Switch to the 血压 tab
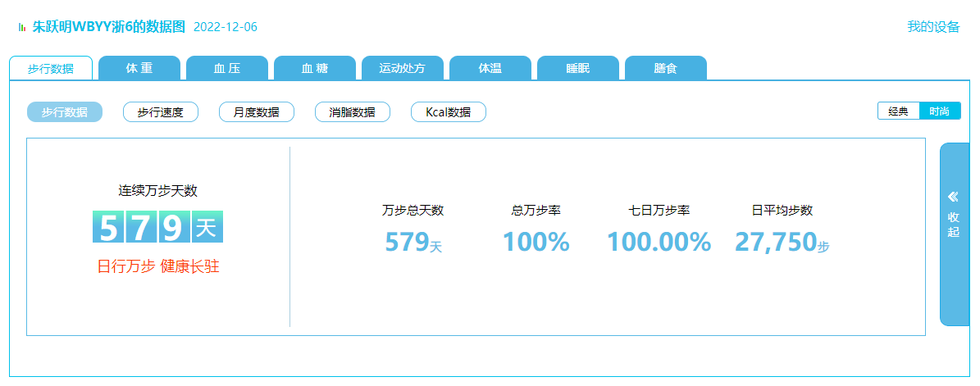Viewport: 980px width, 386px height. click(227, 68)
